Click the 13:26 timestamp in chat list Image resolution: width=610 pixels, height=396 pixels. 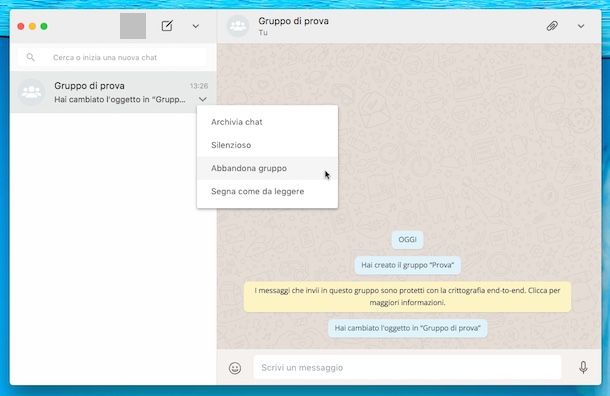pos(199,86)
